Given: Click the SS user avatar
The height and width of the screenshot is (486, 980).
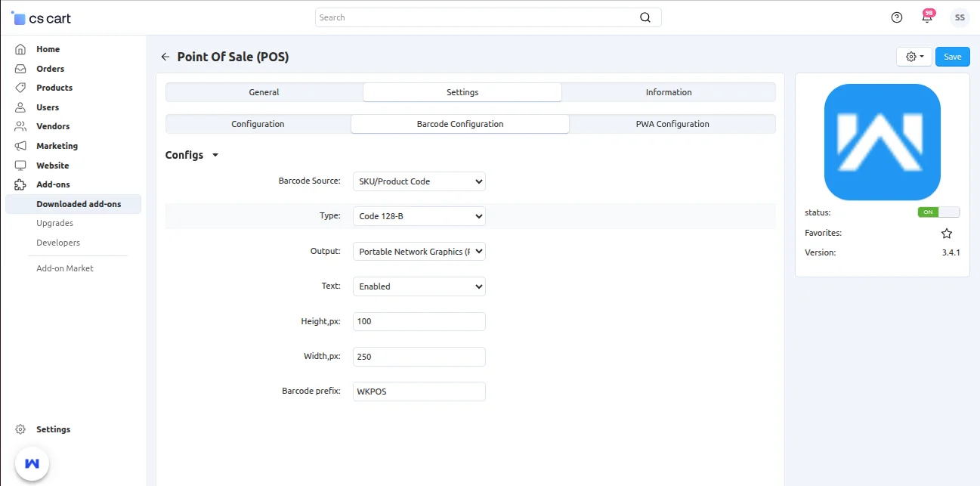Looking at the screenshot, I should tap(960, 17).
